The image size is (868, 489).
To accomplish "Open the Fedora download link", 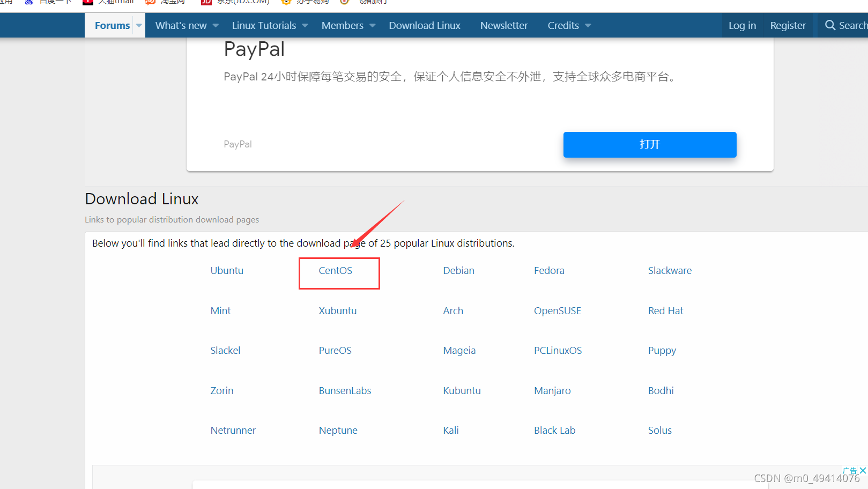I will pos(549,271).
